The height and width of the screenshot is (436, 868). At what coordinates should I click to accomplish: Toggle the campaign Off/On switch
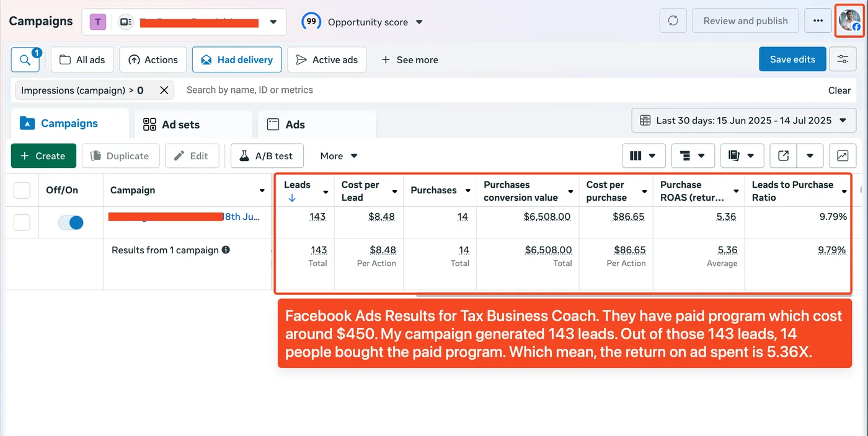pos(70,222)
